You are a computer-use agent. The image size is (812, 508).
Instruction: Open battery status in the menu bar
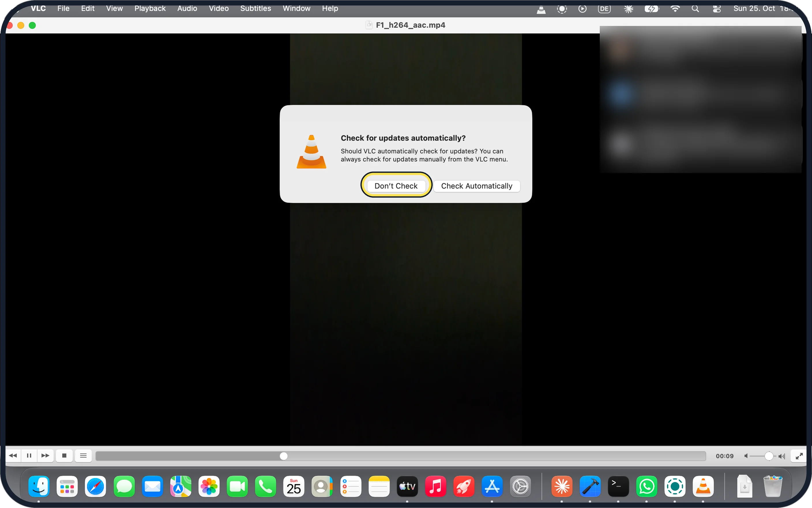[651, 9]
